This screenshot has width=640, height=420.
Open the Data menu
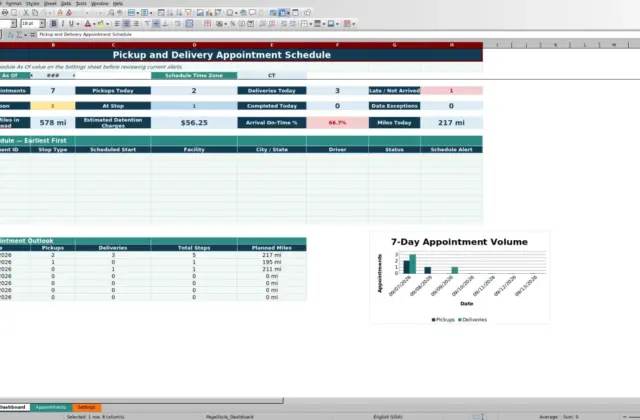coord(66,3)
